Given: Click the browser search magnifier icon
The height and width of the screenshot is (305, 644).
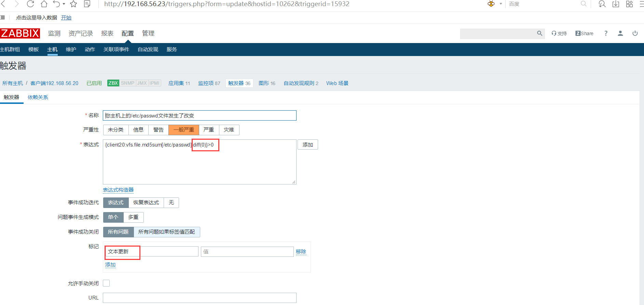Looking at the screenshot, I should (x=584, y=4).
